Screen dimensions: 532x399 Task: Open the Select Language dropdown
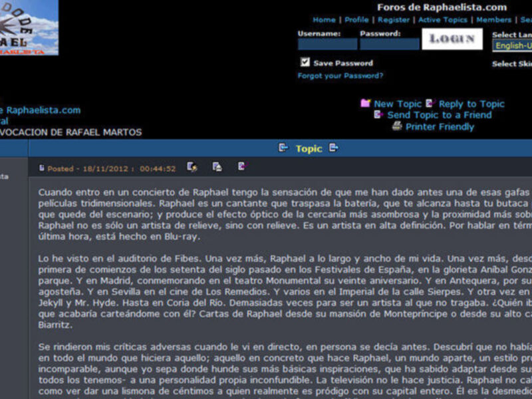tap(512, 45)
